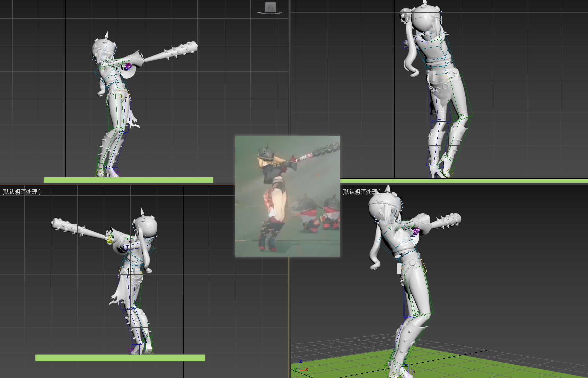This screenshot has height=378, width=588.
Task: Select spiked club in top-left viewport
Action: click(171, 52)
